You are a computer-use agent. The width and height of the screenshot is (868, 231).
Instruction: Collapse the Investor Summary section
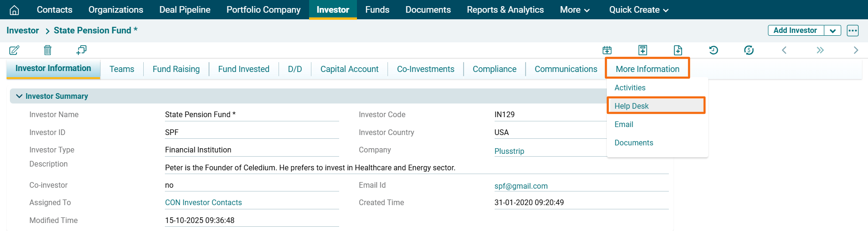point(19,96)
